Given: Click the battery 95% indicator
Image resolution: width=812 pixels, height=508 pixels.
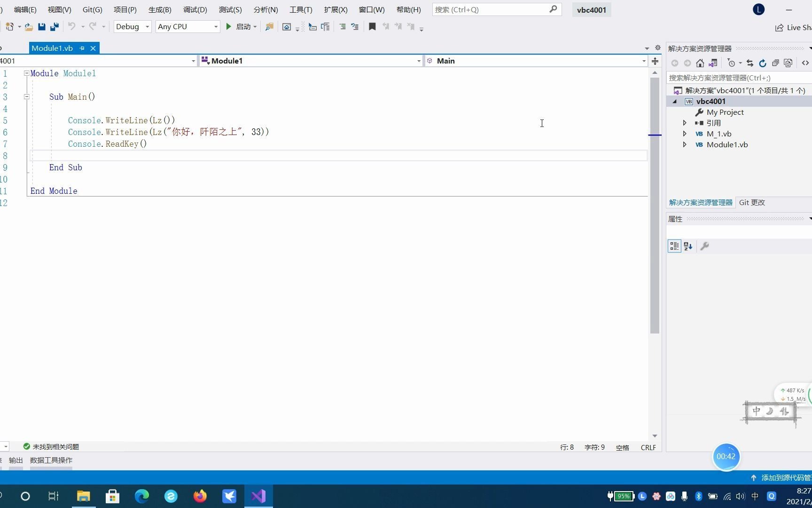Looking at the screenshot, I should 623,496.
